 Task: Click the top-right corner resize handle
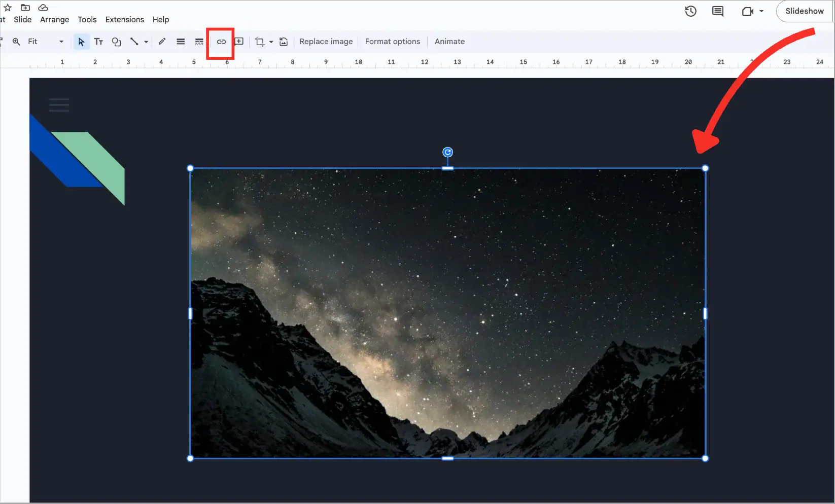pos(705,168)
